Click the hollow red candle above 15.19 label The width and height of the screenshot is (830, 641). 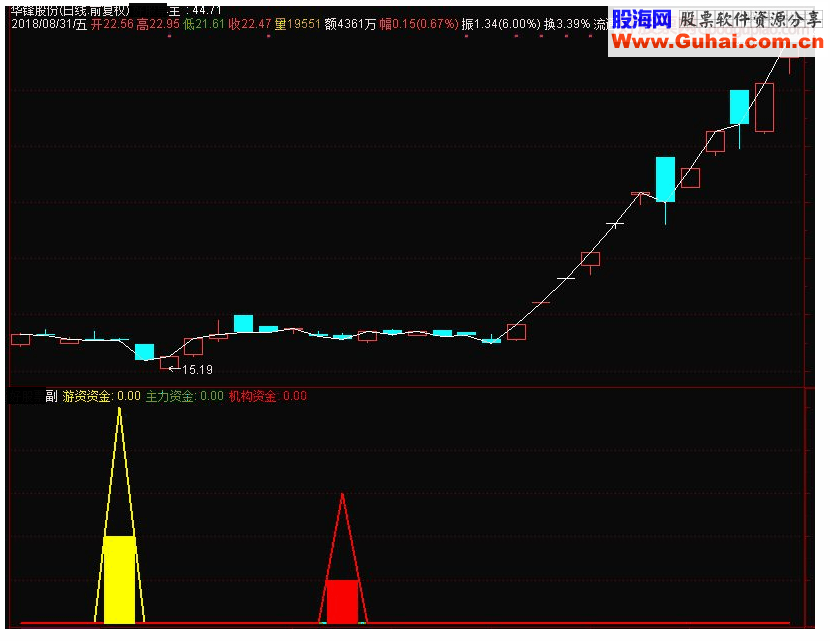tap(169, 362)
